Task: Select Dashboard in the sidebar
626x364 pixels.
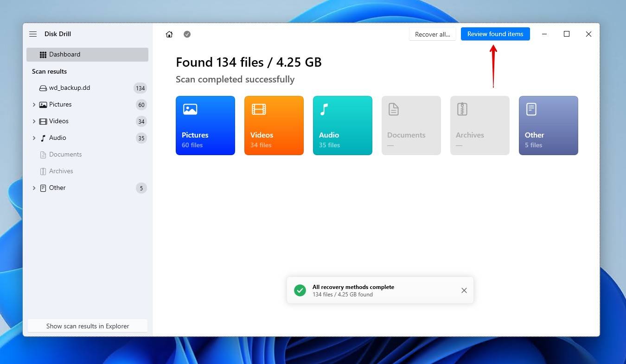Action: click(x=87, y=54)
